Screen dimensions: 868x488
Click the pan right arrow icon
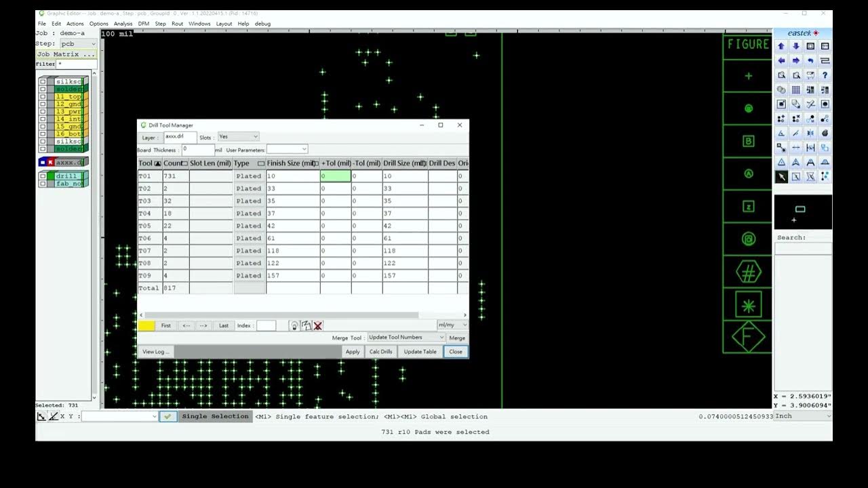[796, 60]
